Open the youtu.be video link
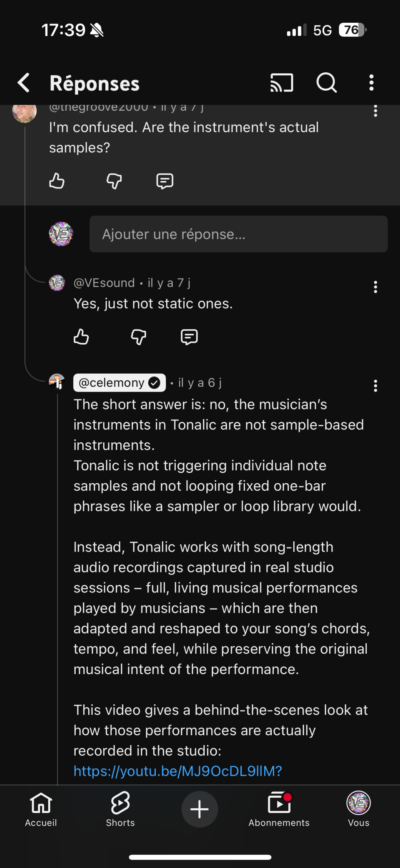The height and width of the screenshot is (868, 400). pos(178,771)
